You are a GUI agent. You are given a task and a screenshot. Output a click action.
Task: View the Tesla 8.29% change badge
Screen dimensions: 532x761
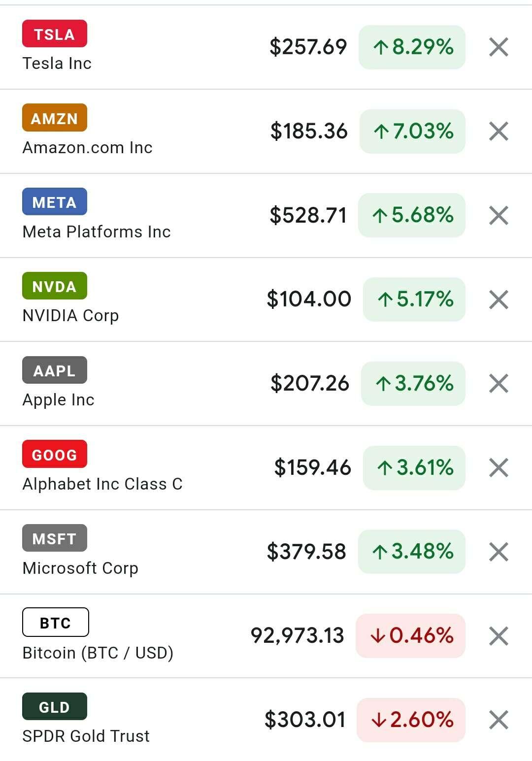[412, 47]
